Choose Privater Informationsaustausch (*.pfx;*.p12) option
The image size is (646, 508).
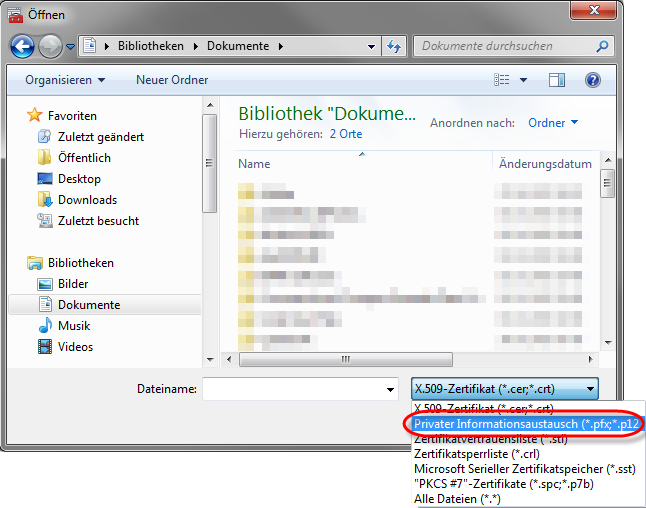(524, 424)
